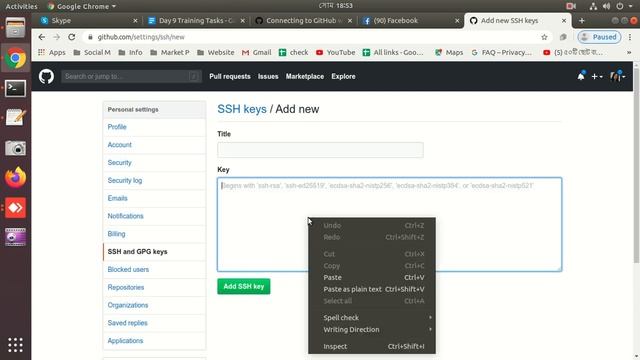Click the SSH keys breadcrumb link
This screenshot has height=360, width=640.
[x=242, y=109]
